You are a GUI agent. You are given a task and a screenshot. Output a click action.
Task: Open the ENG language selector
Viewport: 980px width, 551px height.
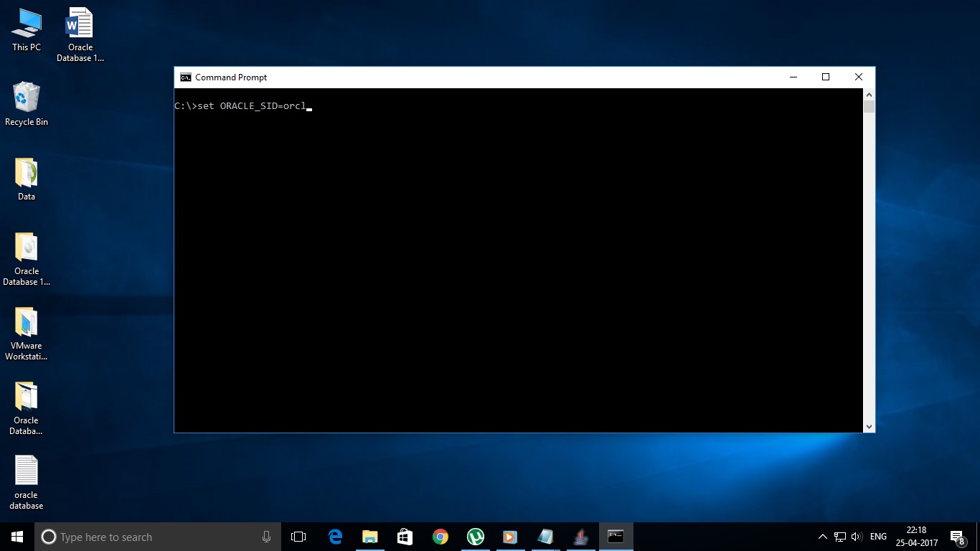point(877,537)
